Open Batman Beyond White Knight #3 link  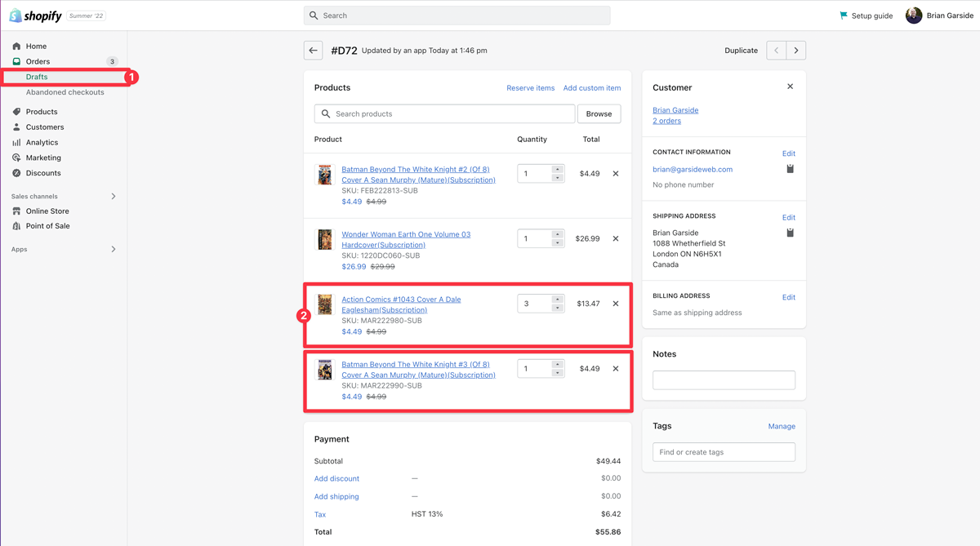(x=418, y=370)
